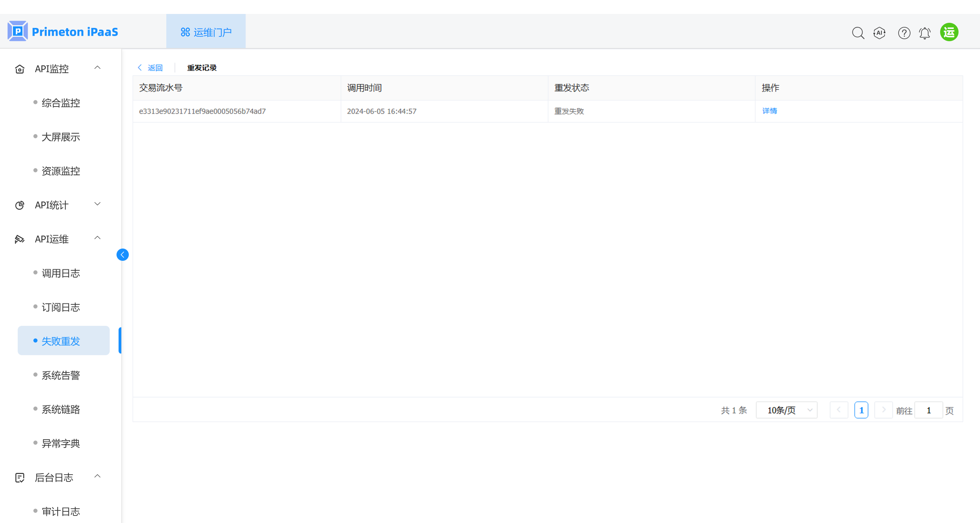Open 异常字典 in the sidebar
Image resolution: width=980 pixels, height=523 pixels.
(x=61, y=443)
